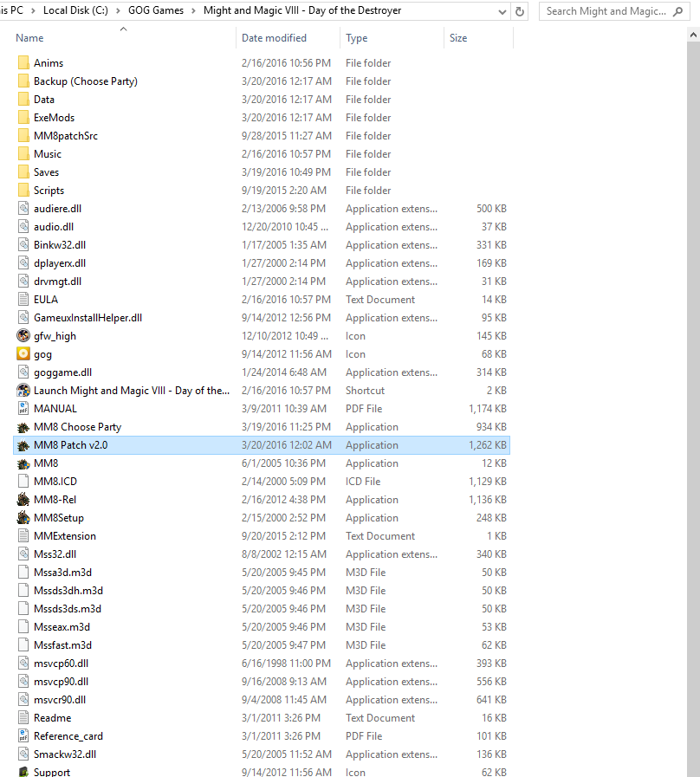
Task: Click the Launch Might and Magic VIII shortcut icon
Action: tap(23, 391)
